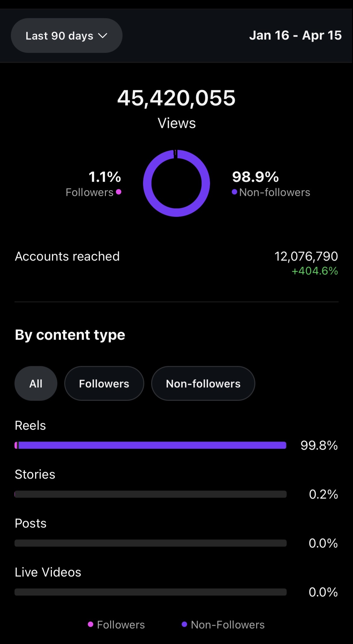Click the purple Non-followers dot by 98.9%
Viewport: 353px width, 644px height.
pos(234,192)
